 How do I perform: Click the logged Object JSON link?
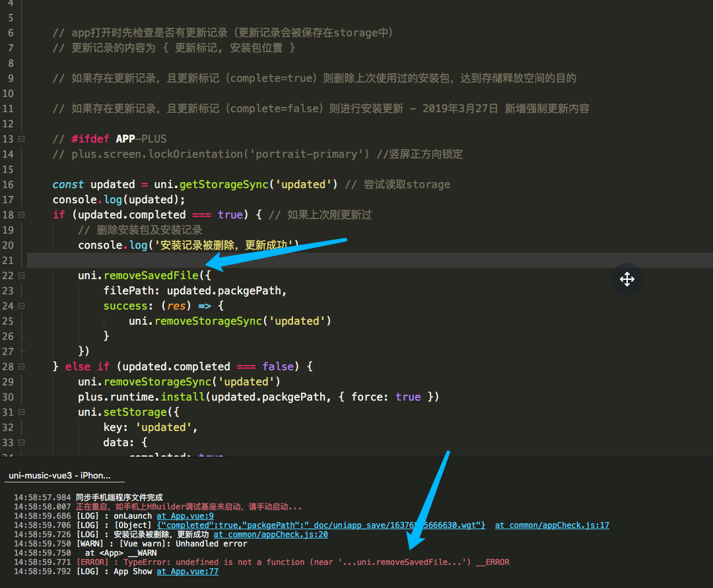320,525
